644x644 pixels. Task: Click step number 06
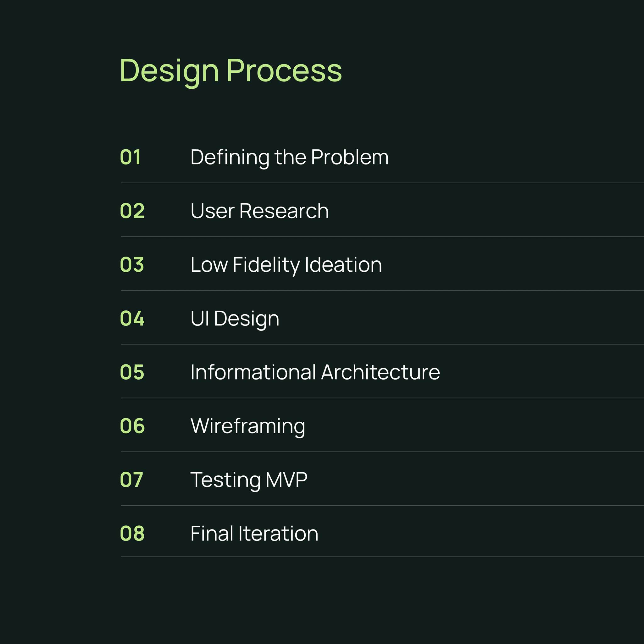(132, 426)
